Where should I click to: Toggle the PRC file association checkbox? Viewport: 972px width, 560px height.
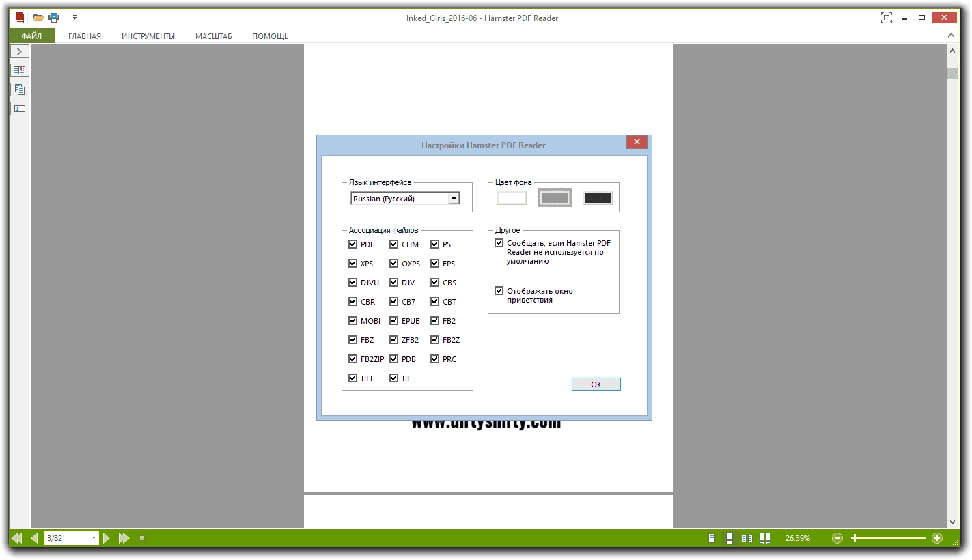point(435,359)
